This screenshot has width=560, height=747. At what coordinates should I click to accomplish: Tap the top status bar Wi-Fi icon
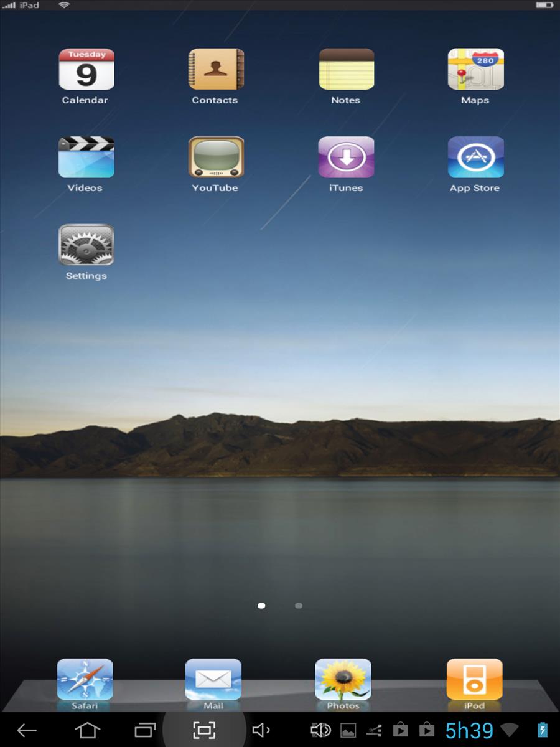[64, 5]
